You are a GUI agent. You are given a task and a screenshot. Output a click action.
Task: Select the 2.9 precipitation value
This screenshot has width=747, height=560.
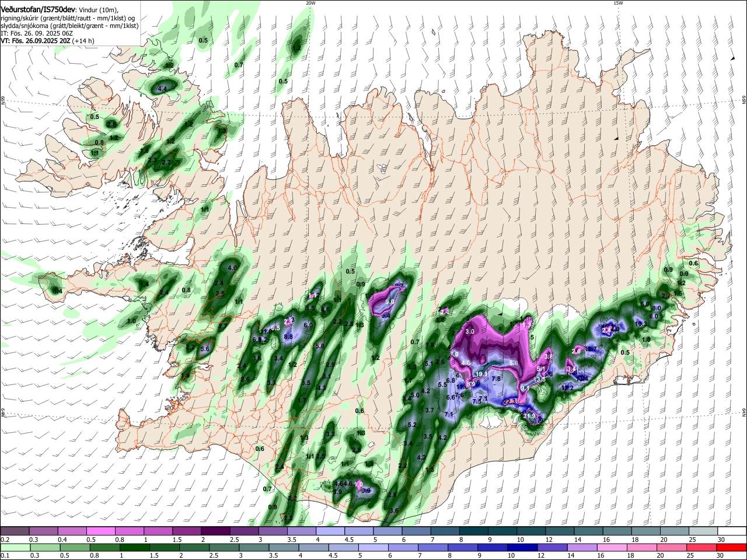[330, 365]
